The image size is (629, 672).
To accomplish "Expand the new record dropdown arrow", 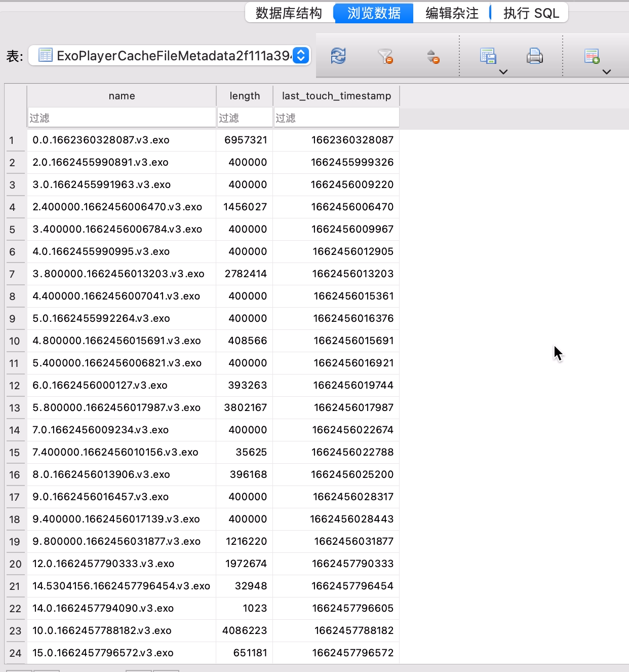I will click(606, 72).
